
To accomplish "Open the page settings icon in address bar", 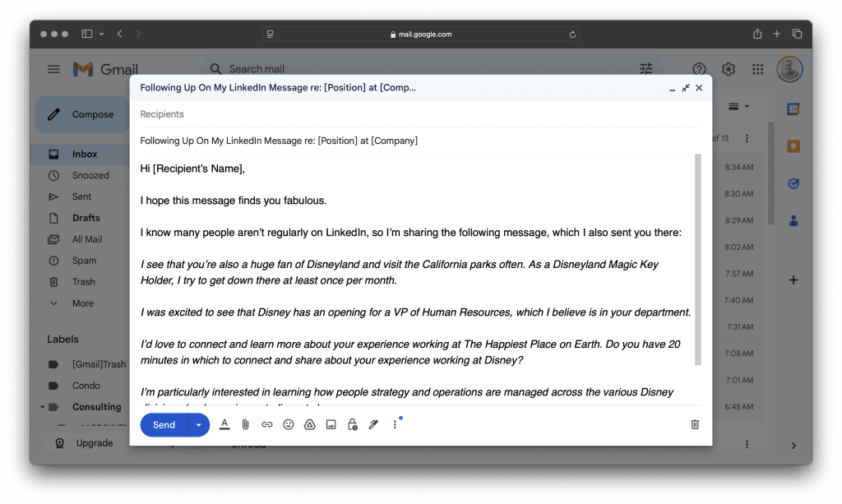I will click(x=270, y=34).
